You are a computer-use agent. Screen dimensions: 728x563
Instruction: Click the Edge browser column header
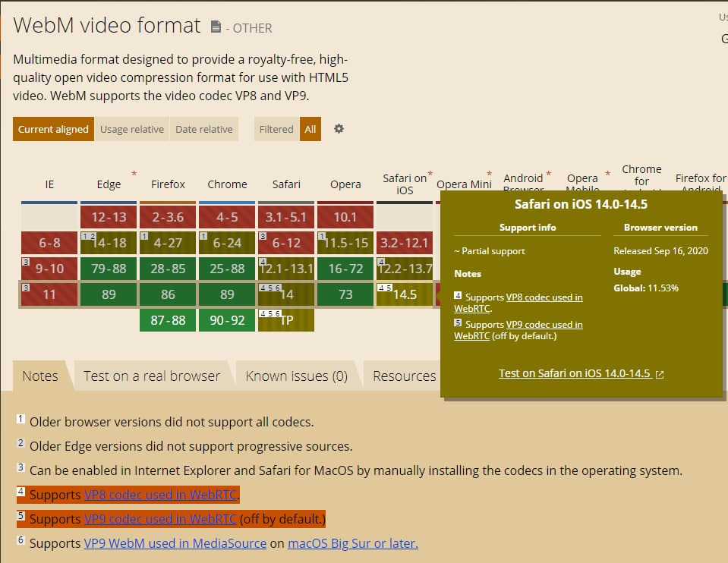click(109, 184)
